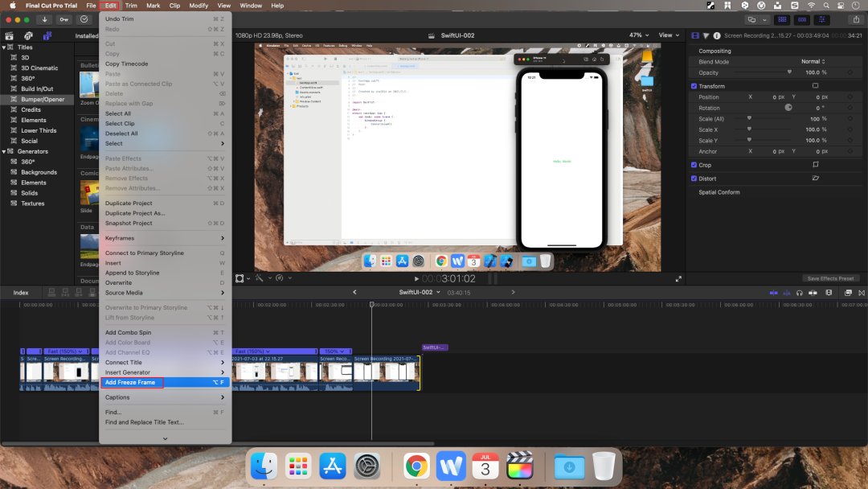Viewport: 868px width, 489px height.
Task: Adjust the Opacity slider
Action: tap(788, 72)
